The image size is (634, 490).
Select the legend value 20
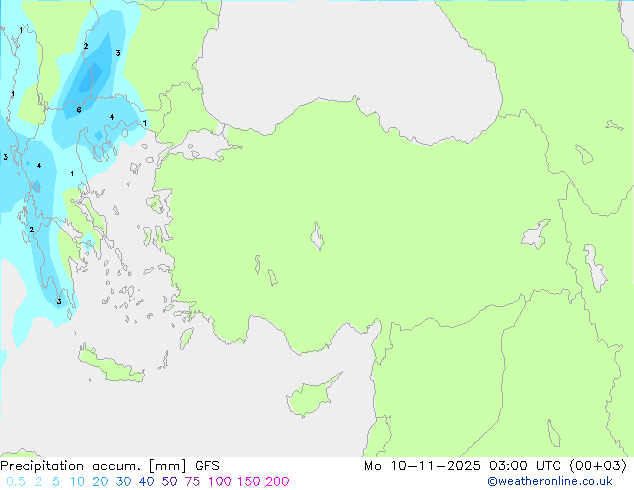coord(100,482)
